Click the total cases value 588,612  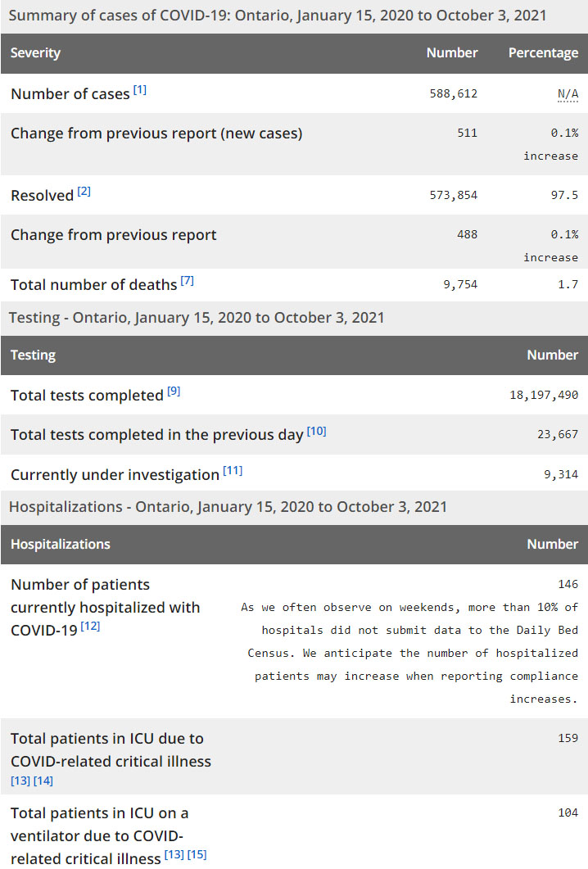click(x=453, y=93)
